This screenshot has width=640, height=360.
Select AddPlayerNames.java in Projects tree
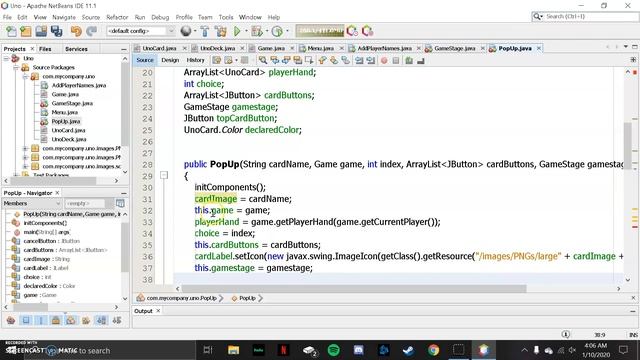[x=79, y=85]
